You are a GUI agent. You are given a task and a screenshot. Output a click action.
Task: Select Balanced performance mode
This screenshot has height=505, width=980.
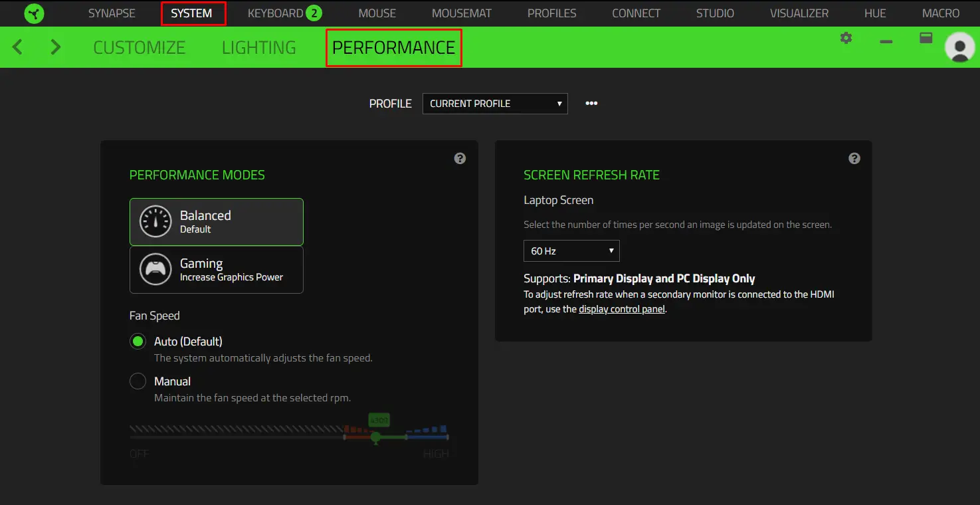pyautogui.click(x=216, y=221)
